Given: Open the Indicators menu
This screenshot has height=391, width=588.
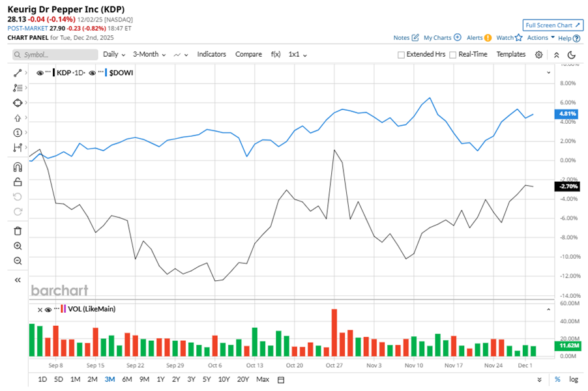Looking at the screenshot, I should [211, 54].
